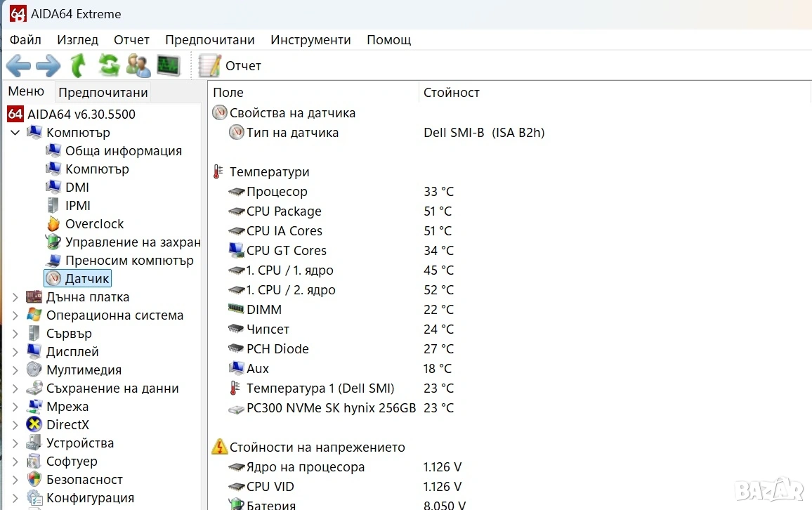Click the Отчет report toolbar button
Image resolution: width=812 pixels, height=510 pixels.
pyautogui.click(x=230, y=66)
